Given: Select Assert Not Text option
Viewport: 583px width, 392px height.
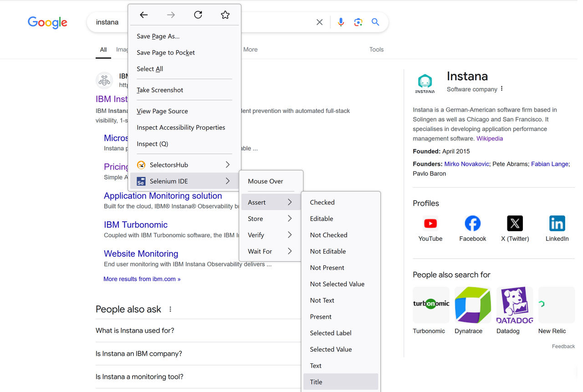Looking at the screenshot, I should tap(341, 300).
